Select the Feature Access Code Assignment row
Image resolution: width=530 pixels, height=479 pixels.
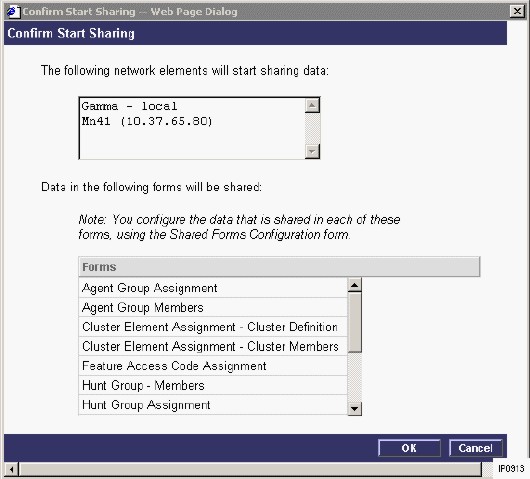click(213, 366)
